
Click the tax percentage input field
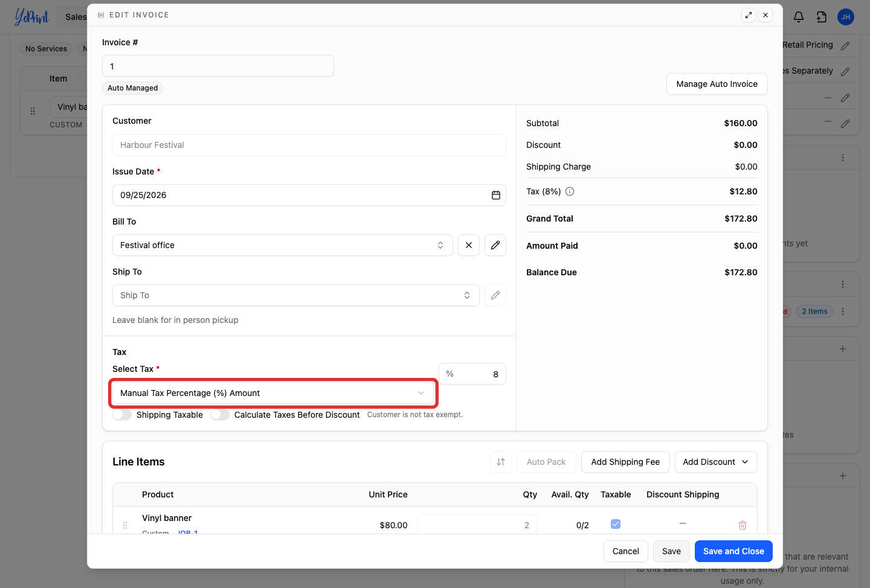click(472, 374)
